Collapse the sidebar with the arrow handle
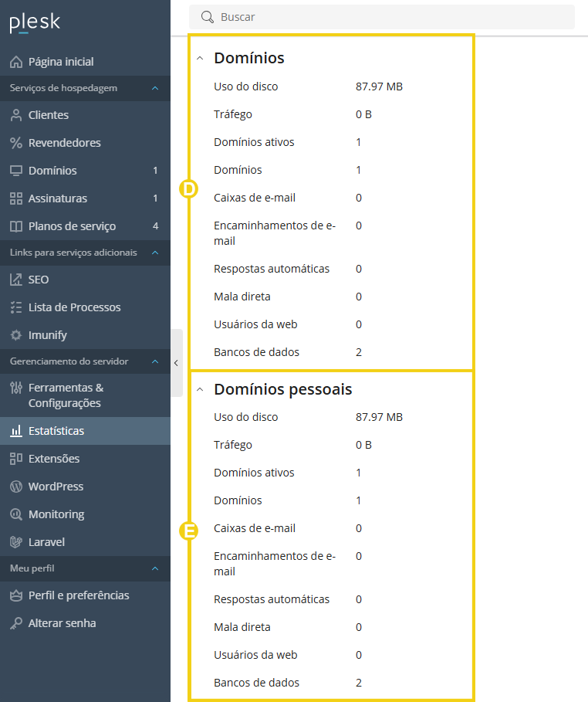The image size is (588, 702). (x=176, y=362)
